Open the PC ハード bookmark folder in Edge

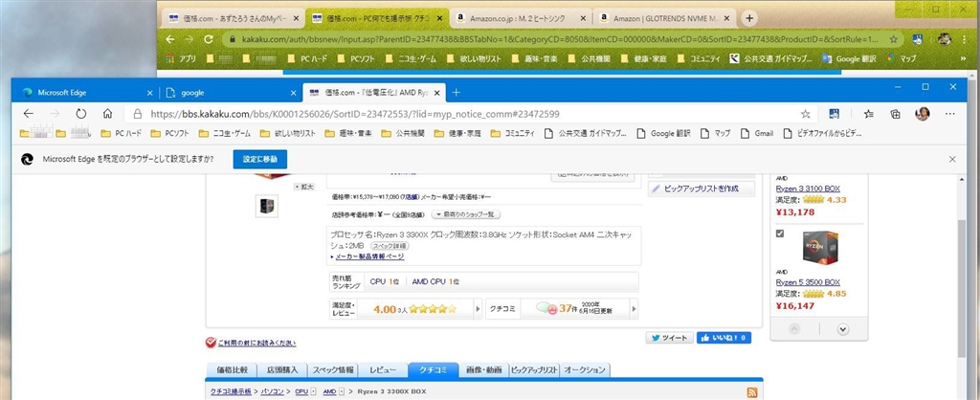coord(122,133)
